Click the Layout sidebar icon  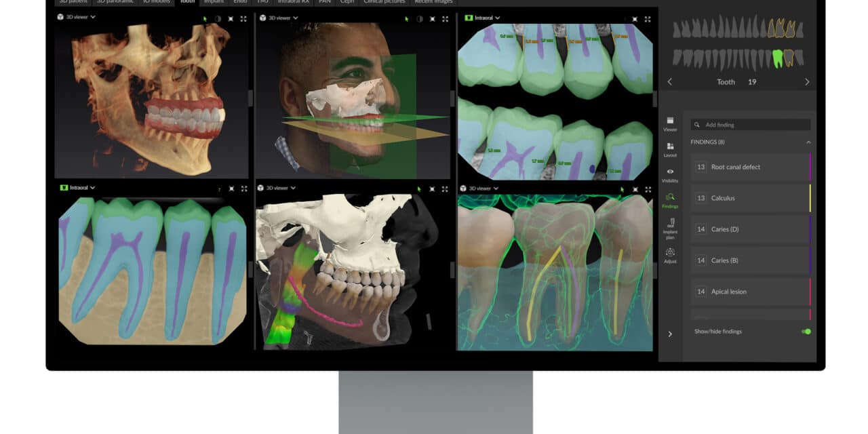coord(670,149)
